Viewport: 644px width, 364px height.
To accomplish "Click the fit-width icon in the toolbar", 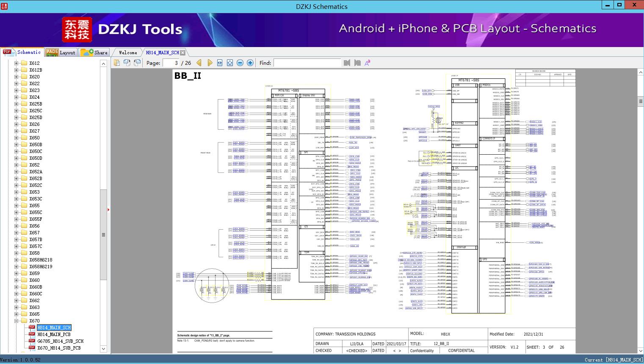I will pos(220,63).
